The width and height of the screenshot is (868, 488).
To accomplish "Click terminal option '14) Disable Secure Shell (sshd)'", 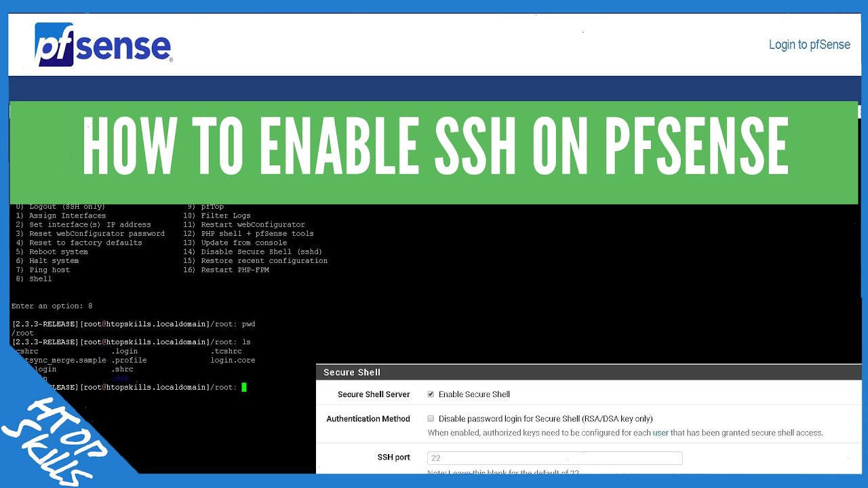I will click(x=253, y=251).
